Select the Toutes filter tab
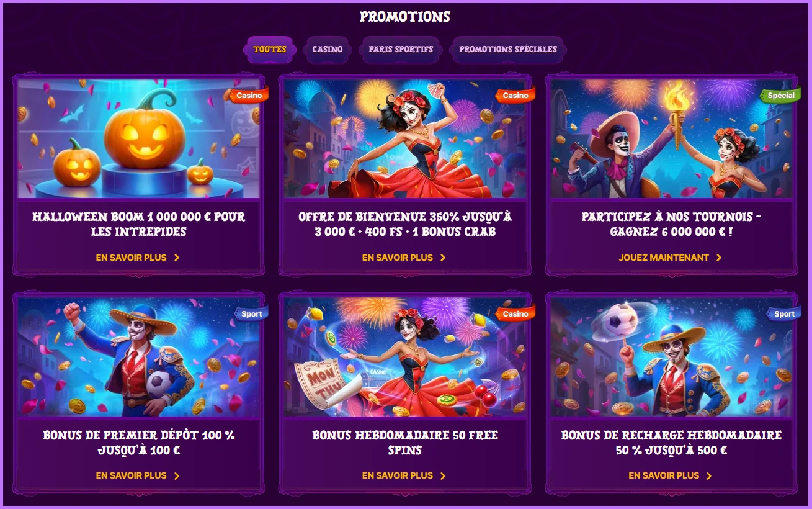 tap(270, 49)
